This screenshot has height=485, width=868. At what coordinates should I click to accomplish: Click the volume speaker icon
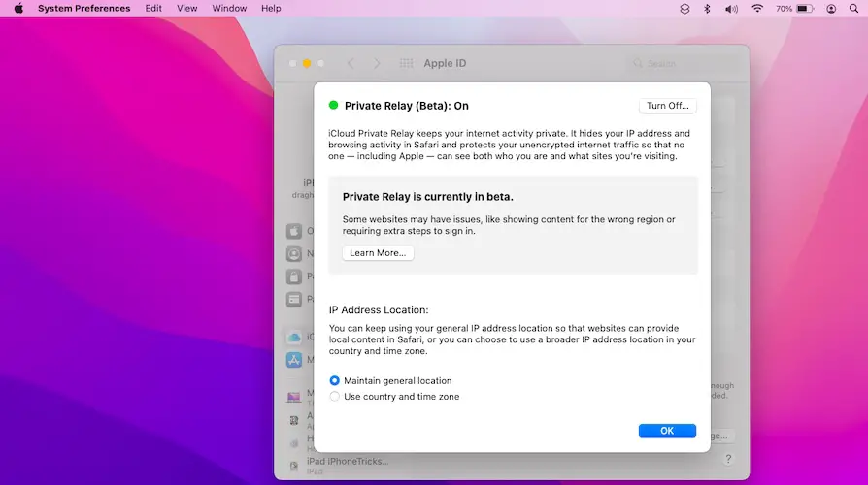pyautogui.click(x=732, y=9)
